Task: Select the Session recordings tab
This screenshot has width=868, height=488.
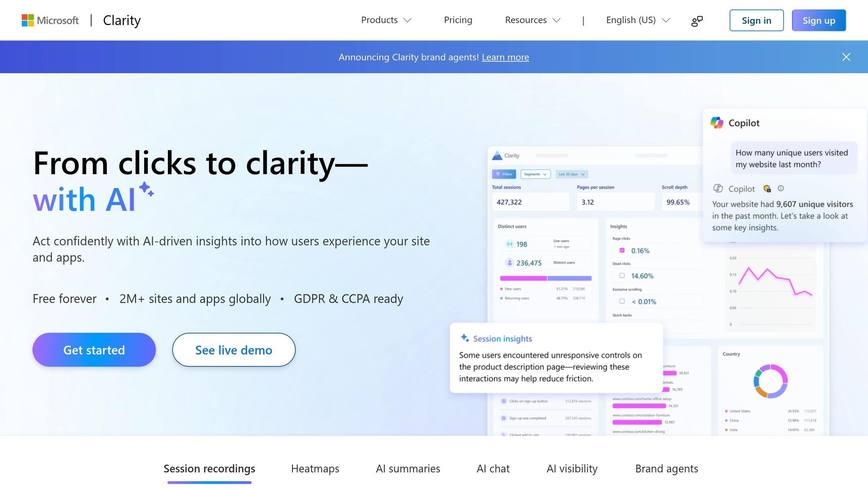Action: click(x=209, y=469)
